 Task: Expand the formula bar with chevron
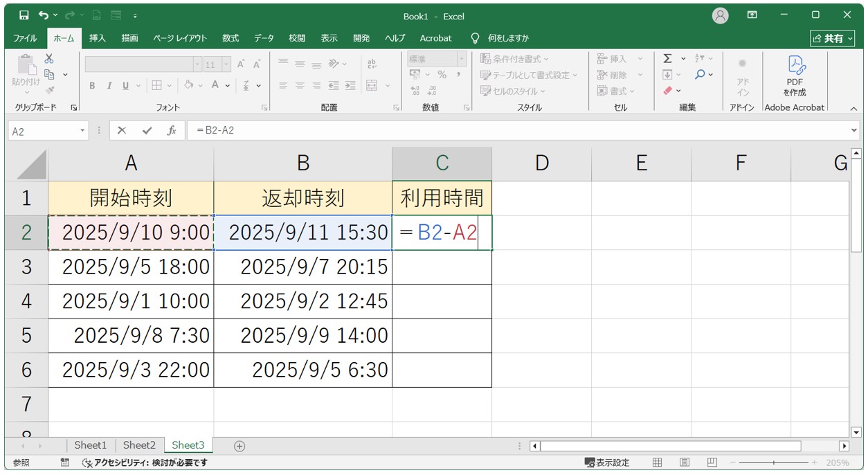click(853, 130)
